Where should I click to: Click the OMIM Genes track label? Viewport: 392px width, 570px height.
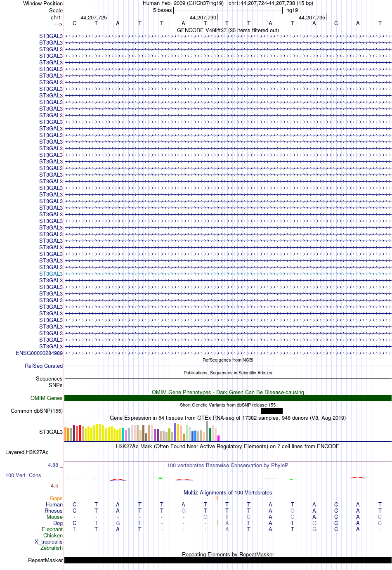(x=47, y=398)
